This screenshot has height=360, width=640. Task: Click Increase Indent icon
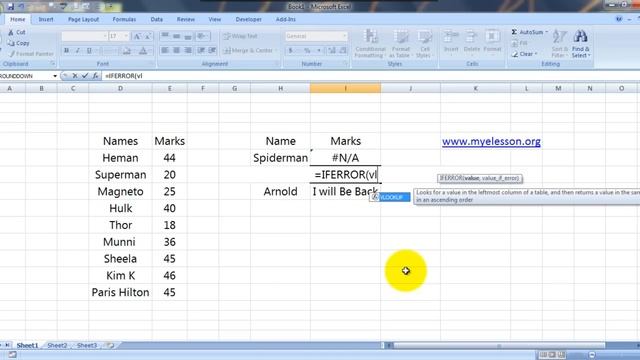coord(212,51)
